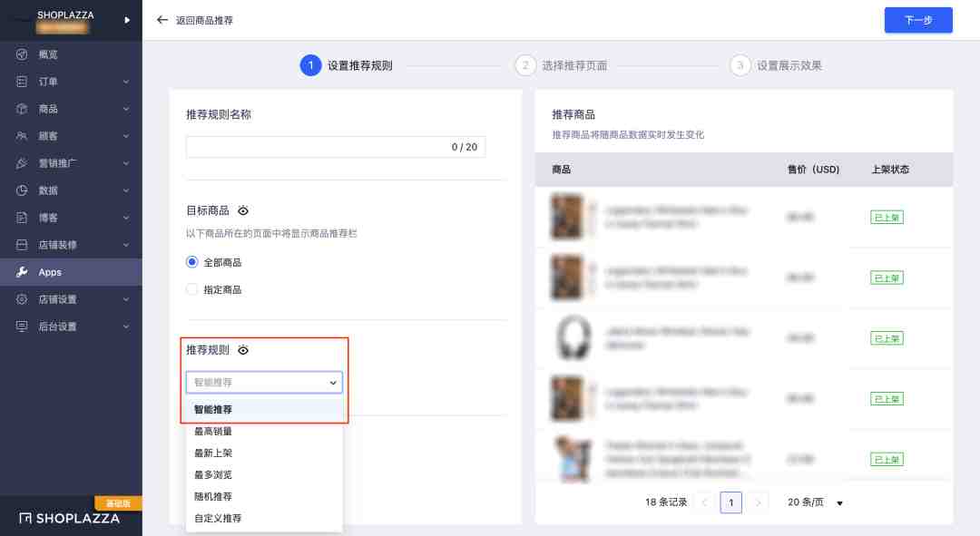Open the 推荐规则 dropdown box
The width and height of the screenshot is (980, 536).
[x=264, y=383]
